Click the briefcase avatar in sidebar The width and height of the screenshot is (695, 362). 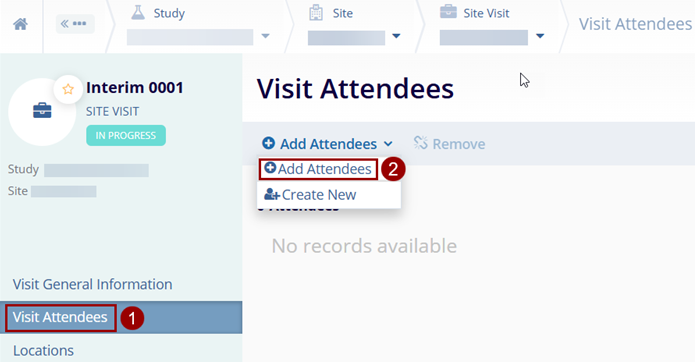click(42, 111)
